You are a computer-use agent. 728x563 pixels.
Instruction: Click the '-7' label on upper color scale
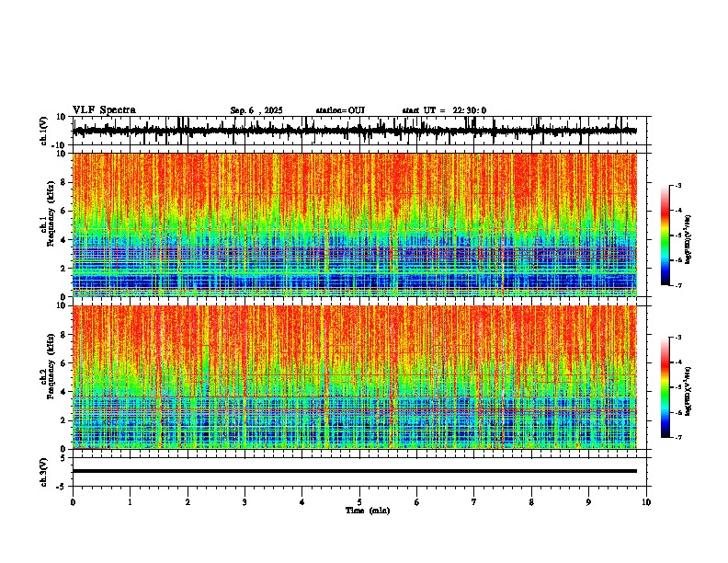coord(678,285)
